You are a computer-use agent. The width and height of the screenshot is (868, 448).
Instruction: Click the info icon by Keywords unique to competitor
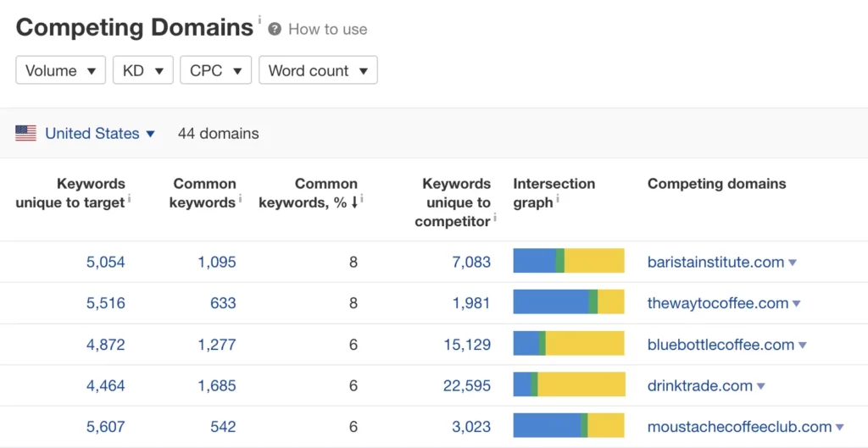click(494, 218)
